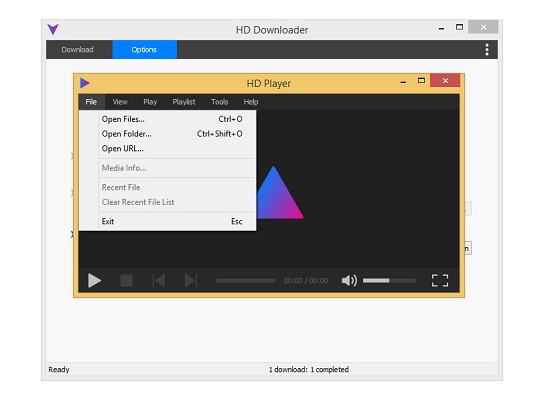Click the HD Player seek progress bar
Screen dimensions: 550x401
[246, 281]
